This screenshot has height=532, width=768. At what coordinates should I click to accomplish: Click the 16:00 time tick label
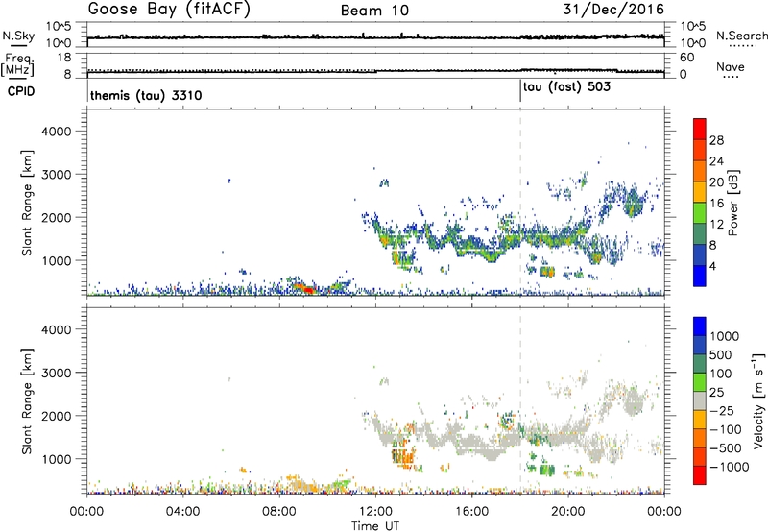(471, 512)
